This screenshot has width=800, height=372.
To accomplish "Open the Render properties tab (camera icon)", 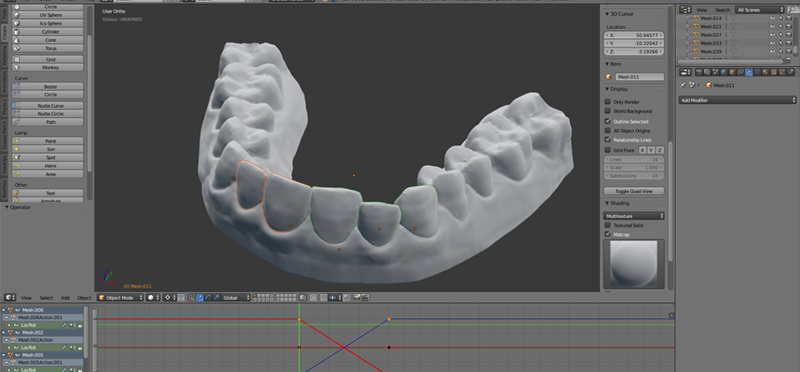I will point(698,72).
